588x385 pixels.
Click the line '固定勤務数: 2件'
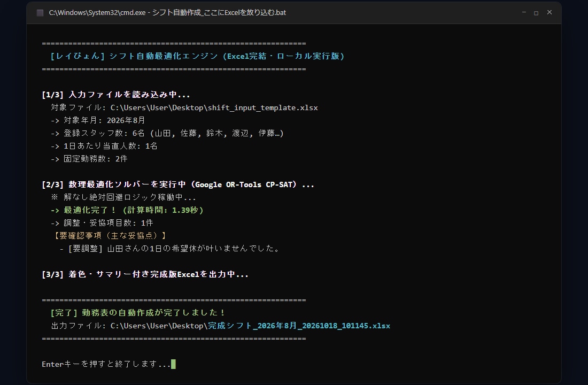pyautogui.click(x=89, y=159)
